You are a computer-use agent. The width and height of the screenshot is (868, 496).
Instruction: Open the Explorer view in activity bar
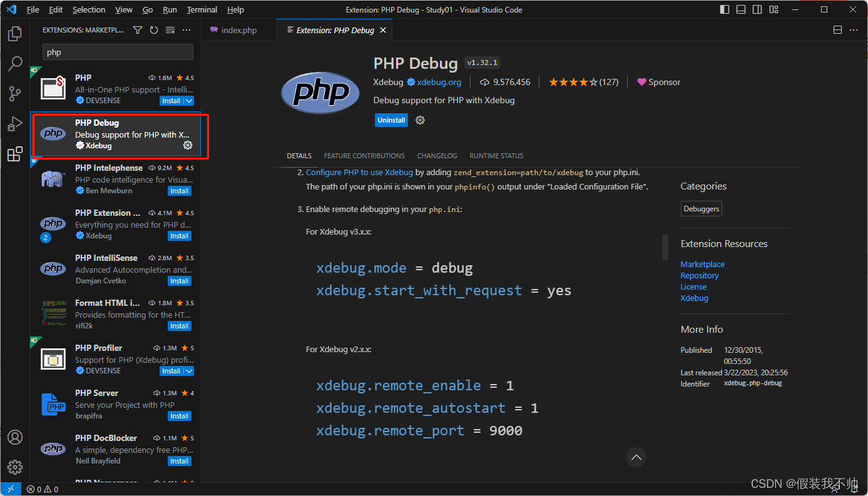pyautogui.click(x=15, y=34)
